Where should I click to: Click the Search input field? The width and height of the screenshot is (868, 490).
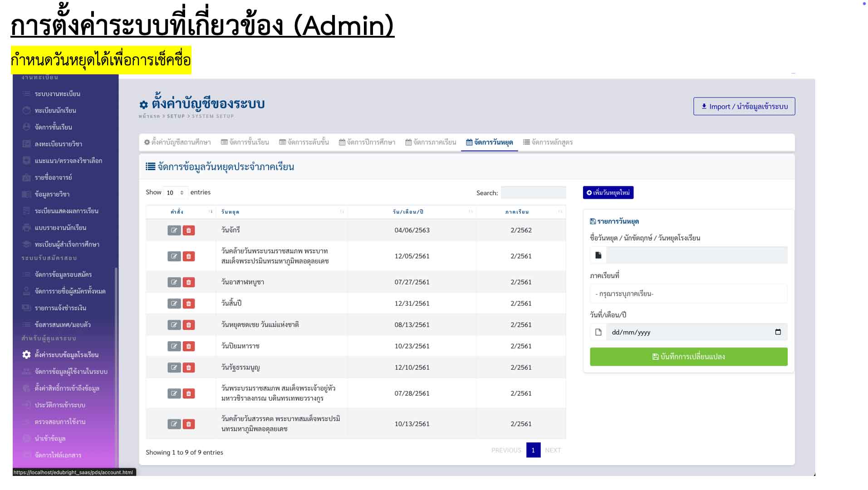(x=533, y=193)
